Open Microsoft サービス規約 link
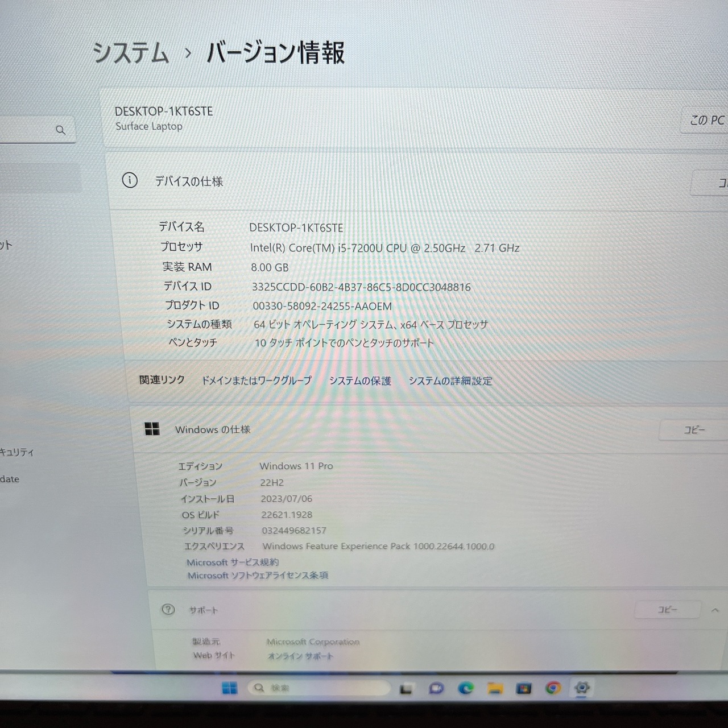Viewport: 728px width, 728px height. 233,562
